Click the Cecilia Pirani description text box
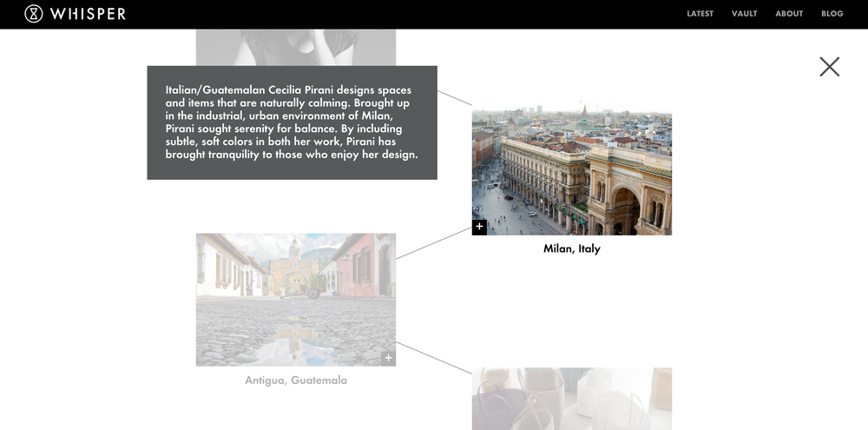868x430 pixels. click(x=293, y=122)
